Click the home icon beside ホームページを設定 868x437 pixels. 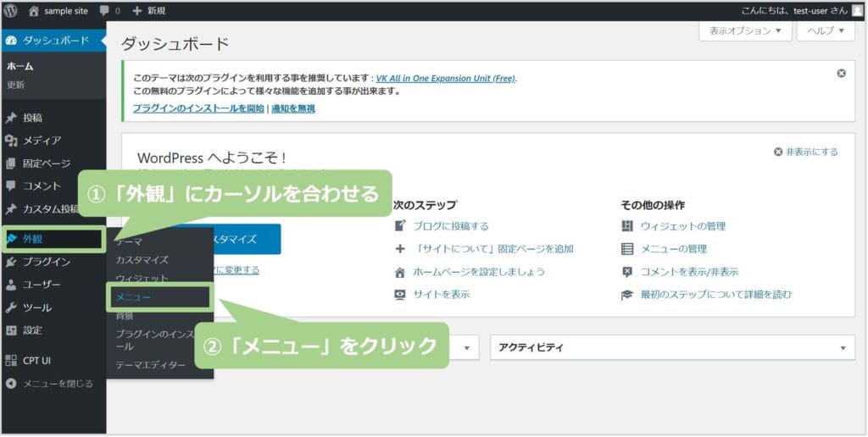[400, 272]
